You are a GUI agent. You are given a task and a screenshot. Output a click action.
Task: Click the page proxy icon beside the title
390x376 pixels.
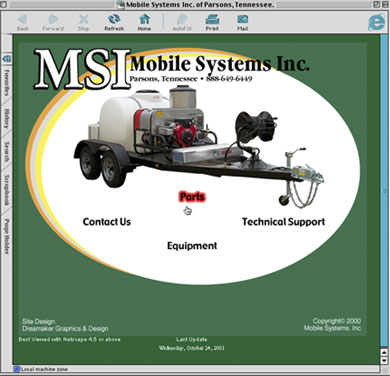[x=121, y=4]
